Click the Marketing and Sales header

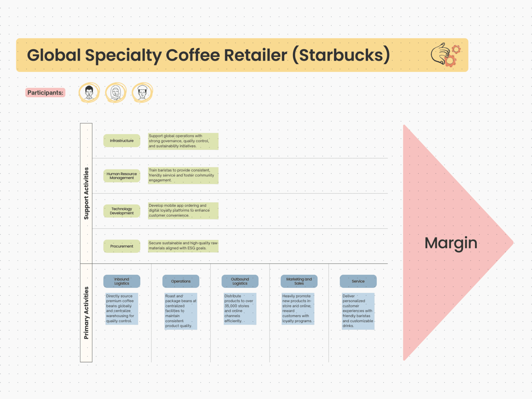point(299,281)
